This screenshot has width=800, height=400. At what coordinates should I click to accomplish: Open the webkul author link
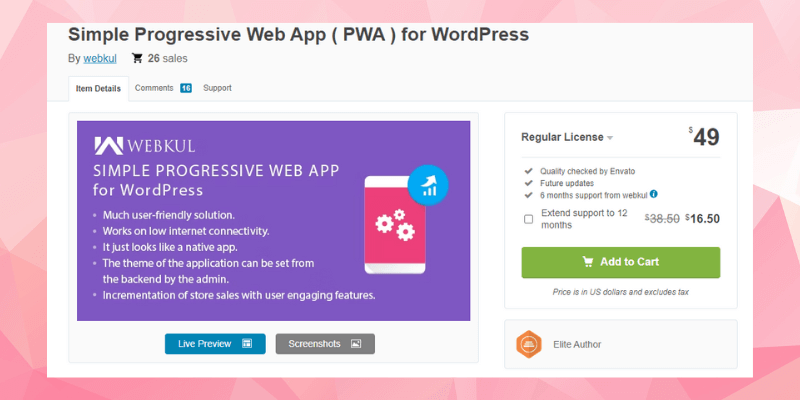click(x=100, y=59)
